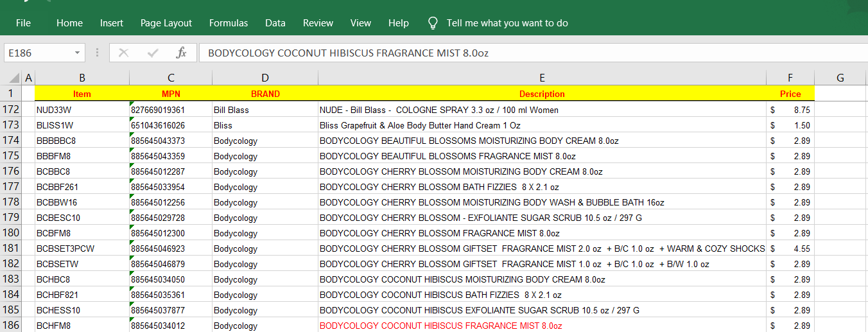Select row header 180

click(x=11, y=233)
